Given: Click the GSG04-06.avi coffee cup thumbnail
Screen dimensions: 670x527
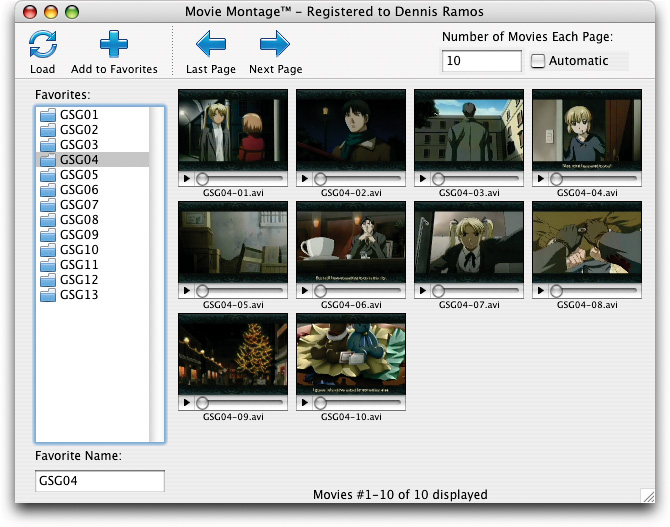Looking at the screenshot, I should click(351, 242).
